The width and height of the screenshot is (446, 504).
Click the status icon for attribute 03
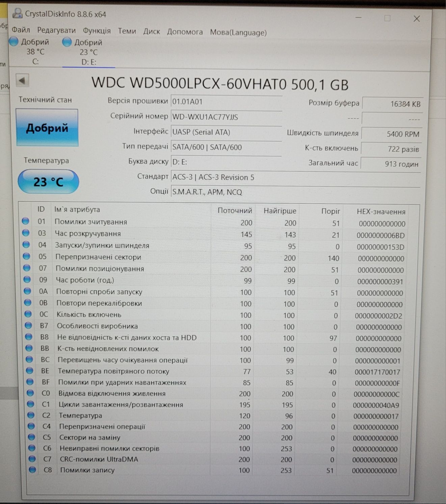click(26, 233)
